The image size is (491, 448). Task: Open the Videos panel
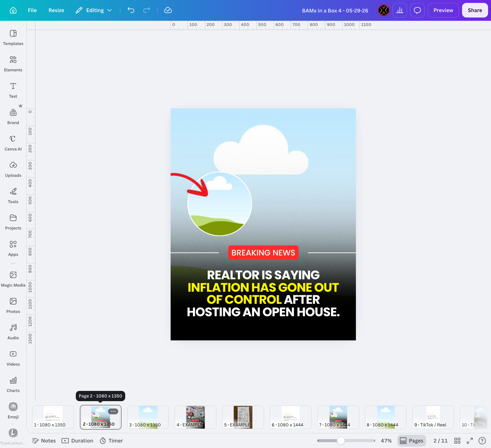[13, 358]
